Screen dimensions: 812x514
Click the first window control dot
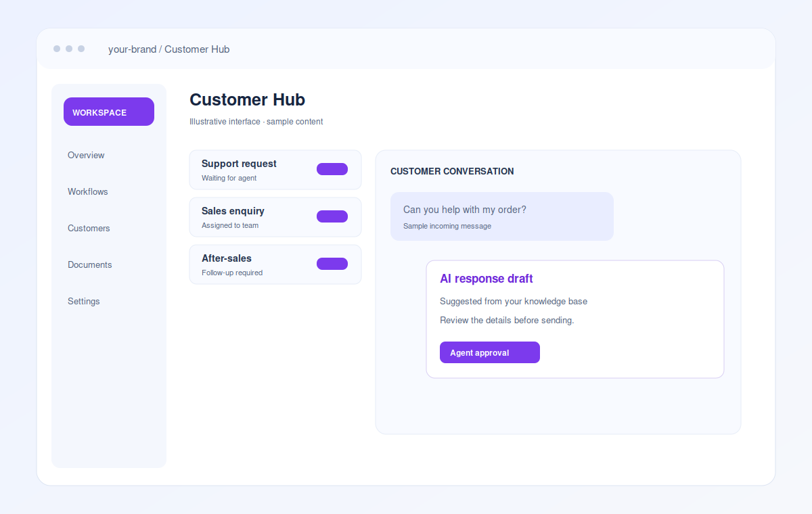coord(57,49)
